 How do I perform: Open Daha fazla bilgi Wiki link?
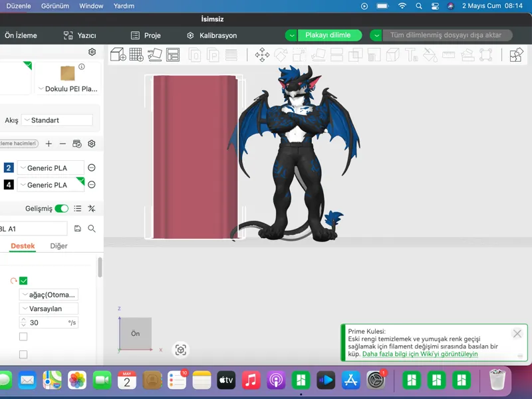420,354
